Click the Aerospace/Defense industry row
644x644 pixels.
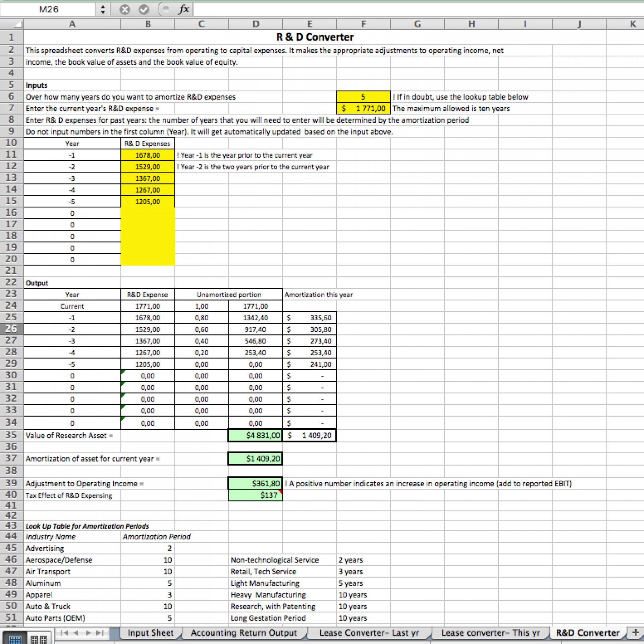pos(59,560)
